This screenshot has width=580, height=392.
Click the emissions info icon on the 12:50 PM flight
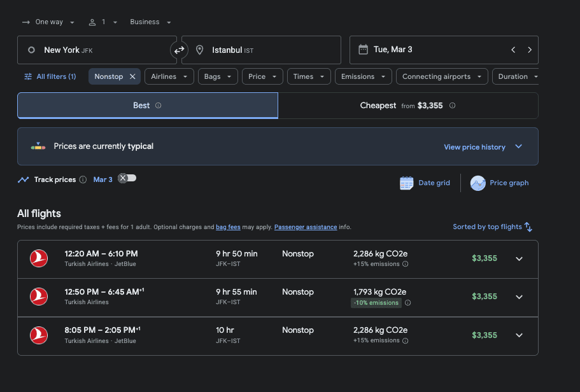(x=407, y=303)
